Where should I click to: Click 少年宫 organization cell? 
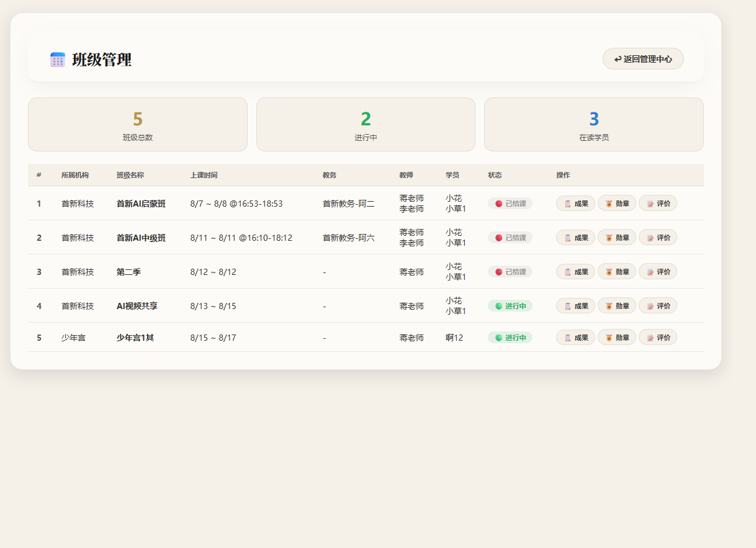pyautogui.click(x=73, y=338)
